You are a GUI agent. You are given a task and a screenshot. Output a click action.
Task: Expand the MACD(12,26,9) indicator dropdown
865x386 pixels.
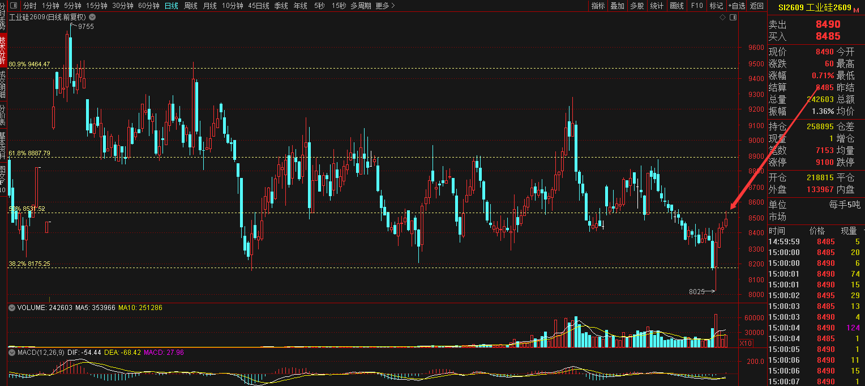click(12, 351)
